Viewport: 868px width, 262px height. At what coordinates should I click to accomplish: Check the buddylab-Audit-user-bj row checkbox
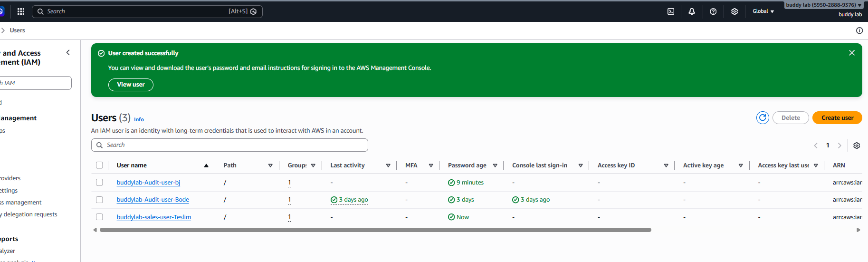pos(99,182)
